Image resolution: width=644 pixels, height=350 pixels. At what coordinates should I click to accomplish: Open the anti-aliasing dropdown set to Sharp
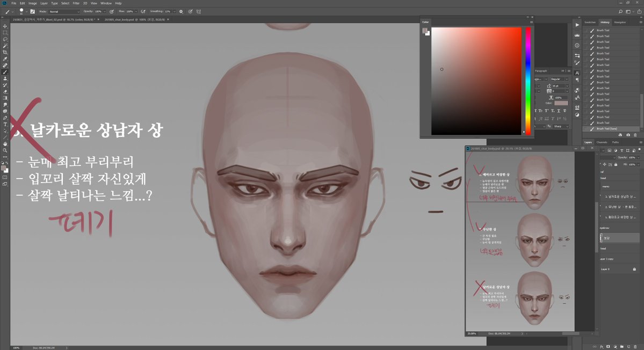pos(561,126)
